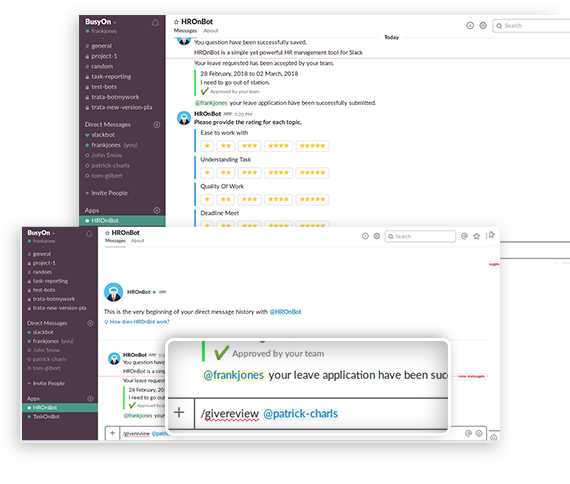Rate Quality Of Work two stars
Viewport: 570px width, 484px height.
point(226,199)
